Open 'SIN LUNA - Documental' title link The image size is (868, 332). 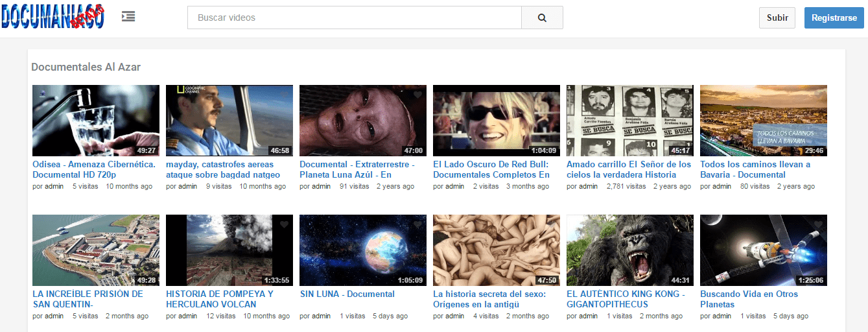(x=347, y=294)
